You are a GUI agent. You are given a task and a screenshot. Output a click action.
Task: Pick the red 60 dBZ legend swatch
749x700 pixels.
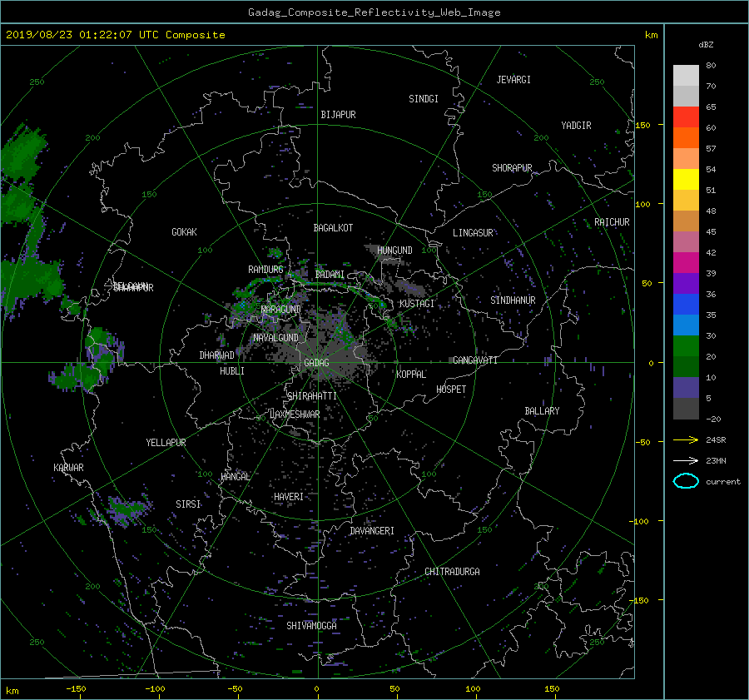click(x=686, y=117)
